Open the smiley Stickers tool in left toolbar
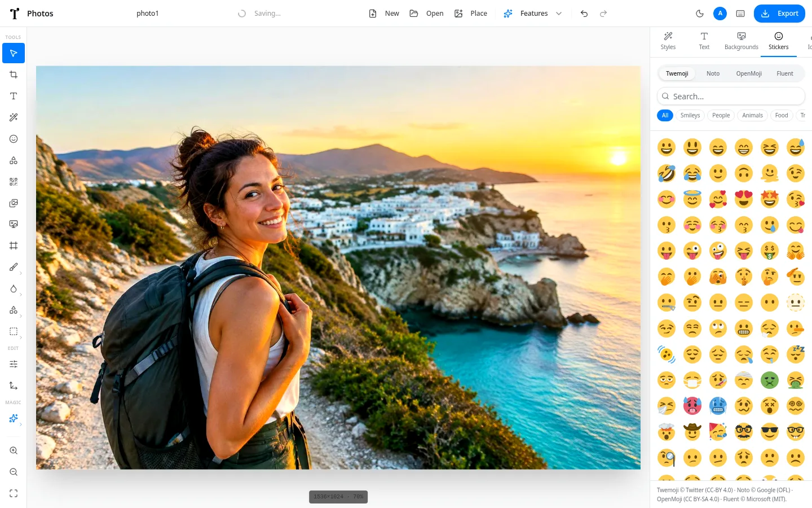 [x=14, y=139]
